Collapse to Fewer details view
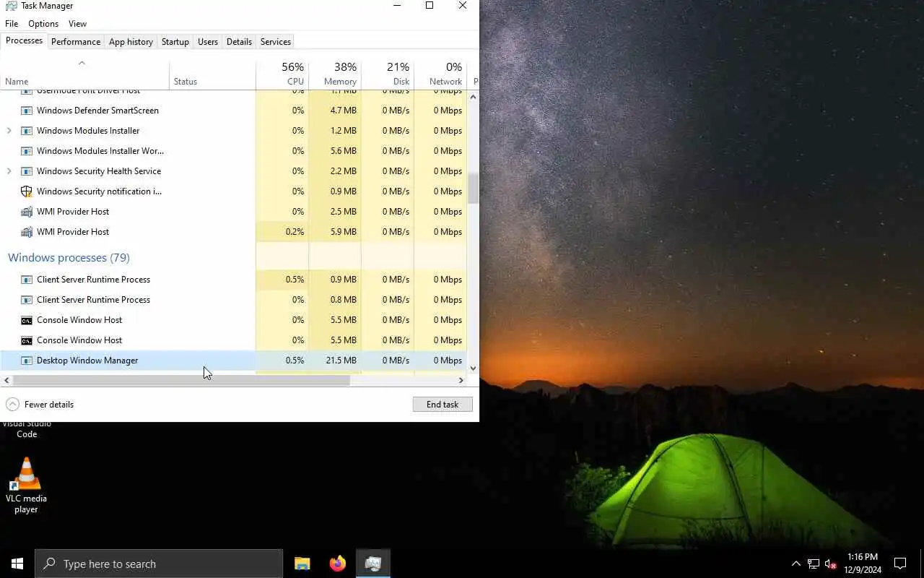Image resolution: width=924 pixels, height=578 pixels. [40, 405]
